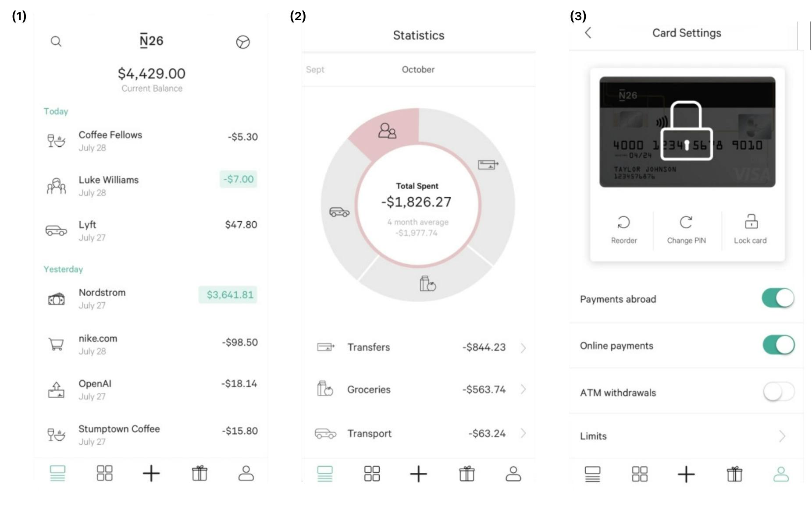Open the grid tab in screen 1 navigation
This screenshot has width=812, height=517.
click(104, 473)
